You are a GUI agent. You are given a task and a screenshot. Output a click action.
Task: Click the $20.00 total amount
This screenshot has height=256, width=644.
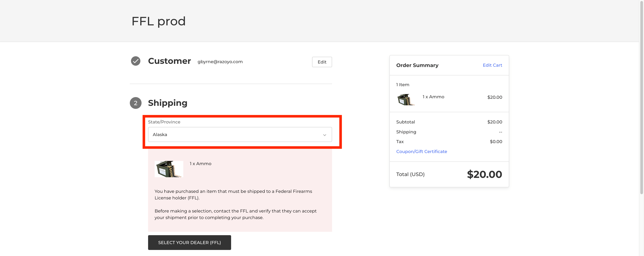pos(484,174)
